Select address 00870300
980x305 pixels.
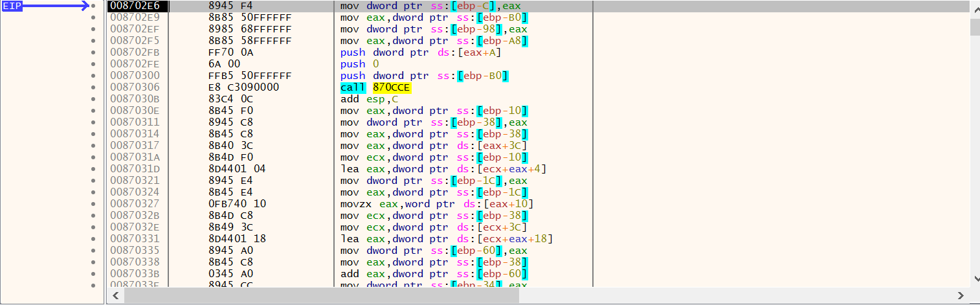(x=134, y=76)
